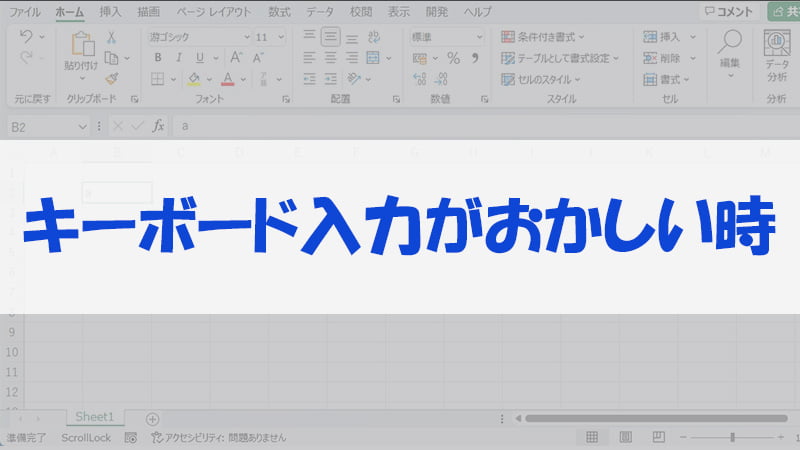Screen dimensions: 800x450
Task: Click the zoom slider in status bar
Action: (x=732, y=438)
